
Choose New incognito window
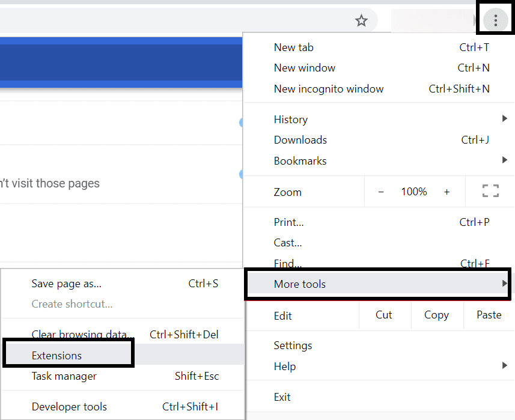click(x=379, y=89)
